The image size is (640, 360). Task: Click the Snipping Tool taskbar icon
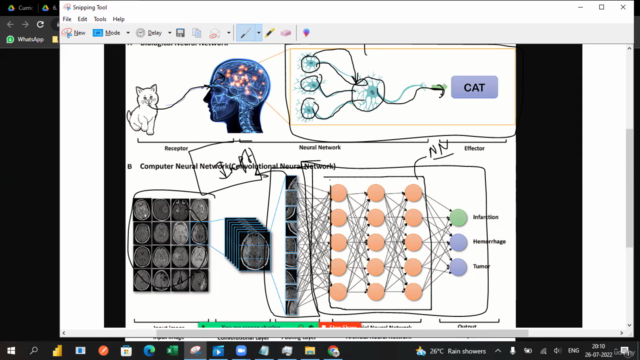tap(196, 351)
